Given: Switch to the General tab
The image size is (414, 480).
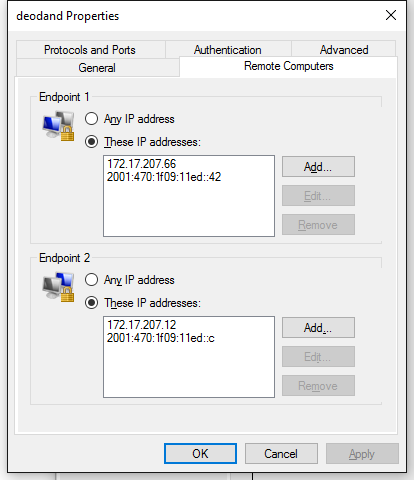Looking at the screenshot, I should [97, 68].
